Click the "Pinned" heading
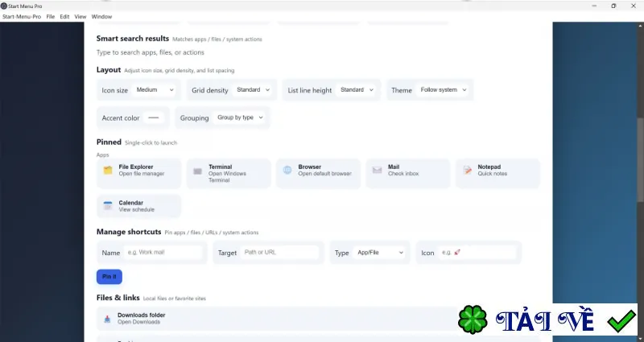Screen dimensions: 644x342 (109, 142)
